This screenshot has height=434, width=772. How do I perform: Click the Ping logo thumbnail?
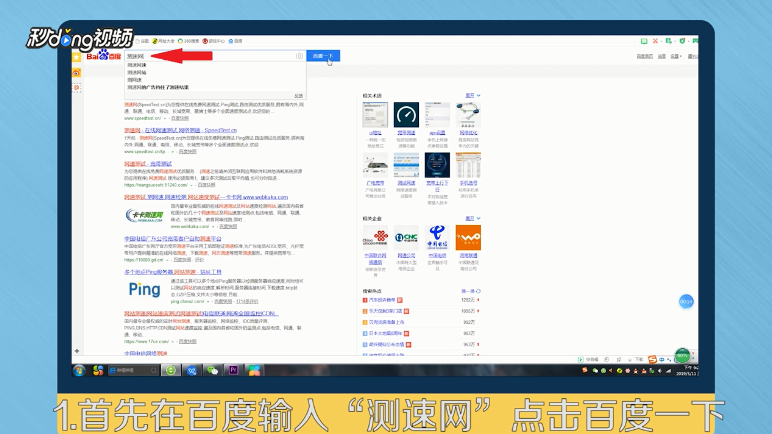[x=144, y=290]
